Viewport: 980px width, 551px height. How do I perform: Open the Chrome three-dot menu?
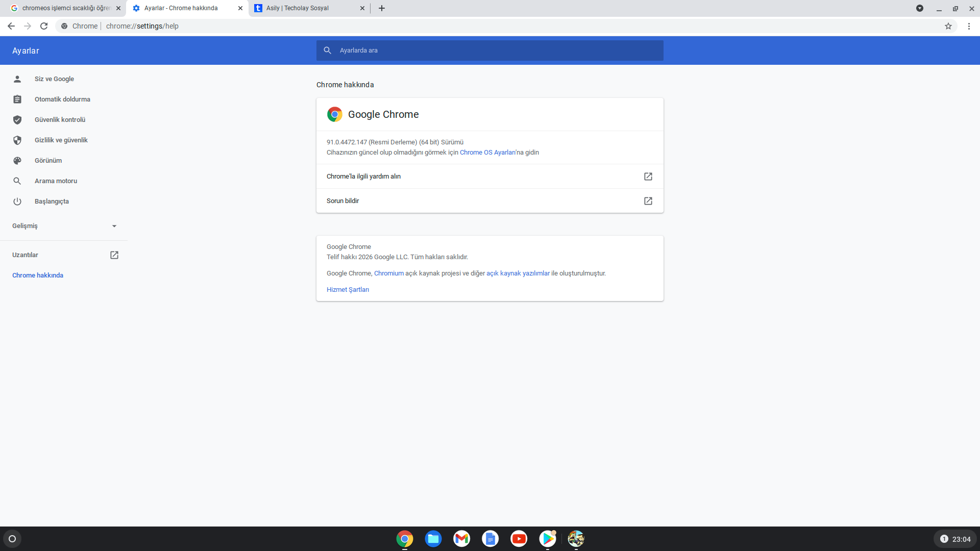click(969, 26)
